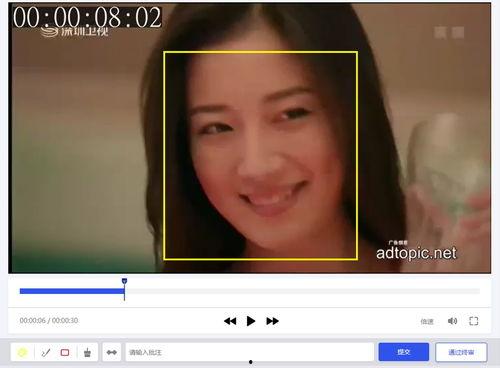
Task: Click the timeline playhead marker
Action: click(x=124, y=282)
